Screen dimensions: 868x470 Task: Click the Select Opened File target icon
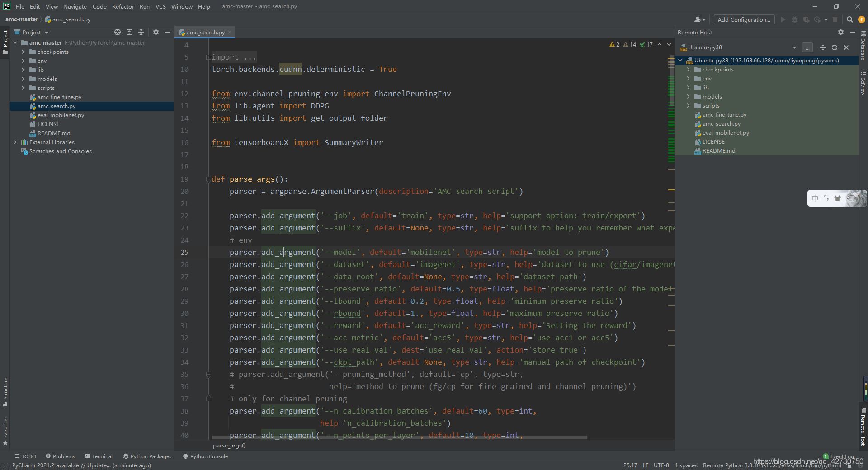[118, 32]
